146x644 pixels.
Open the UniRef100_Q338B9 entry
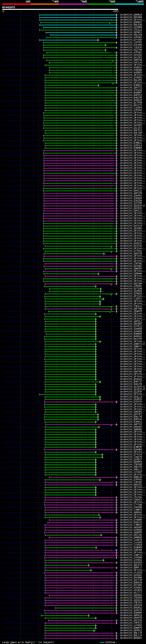[x=131, y=27]
